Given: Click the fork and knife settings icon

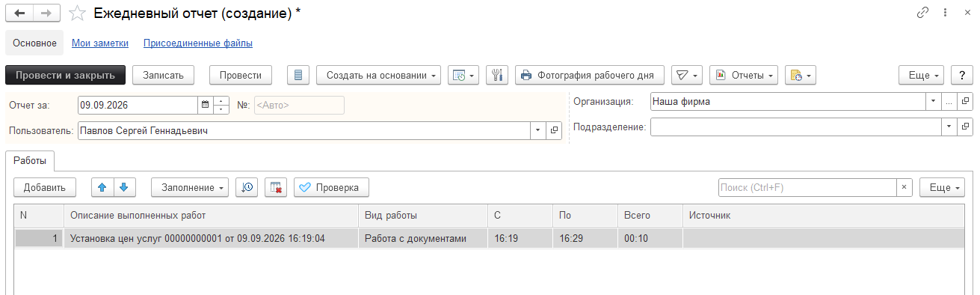Looking at the screenshot, I should [497, 75].
